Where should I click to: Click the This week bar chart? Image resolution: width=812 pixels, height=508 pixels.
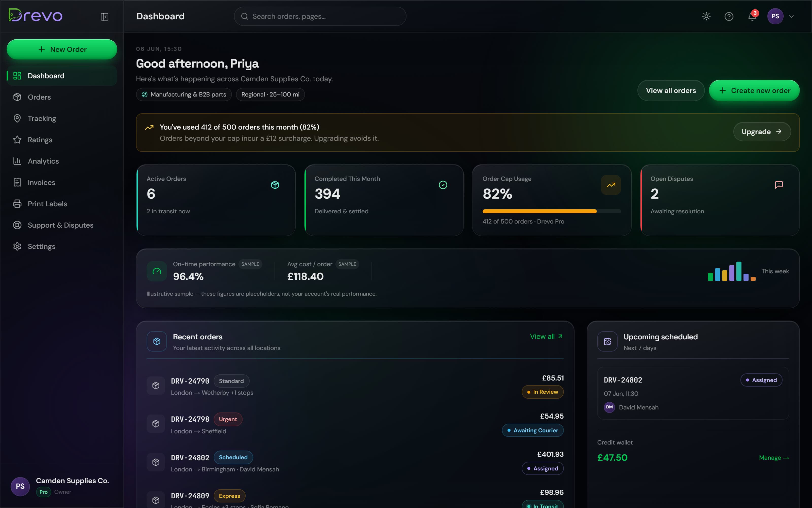tap(732, 271)
